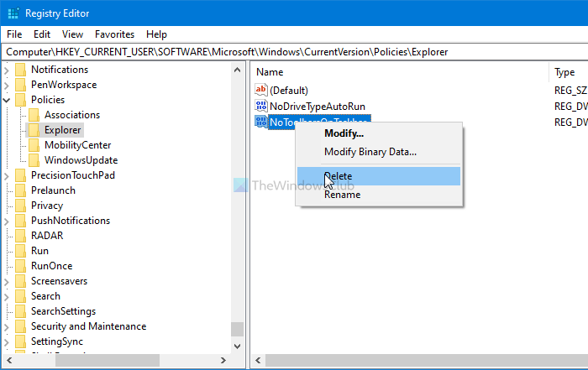
Task: Click the values pane scroll left arrow
Action: click(258, 360)
